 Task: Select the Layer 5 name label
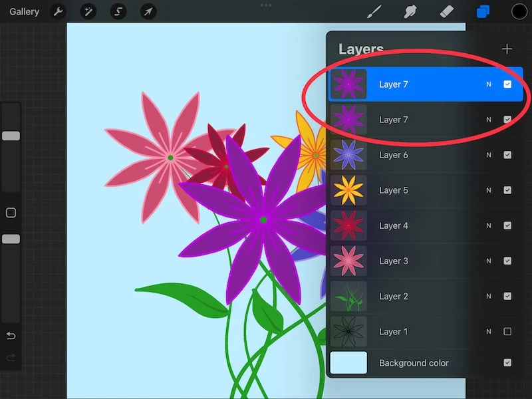(x=394, y=190)
